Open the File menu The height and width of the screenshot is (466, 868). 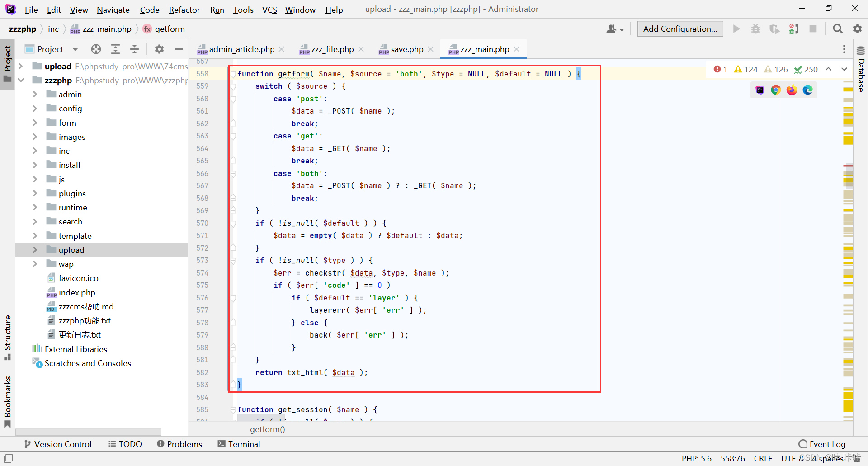pos(31,10)
